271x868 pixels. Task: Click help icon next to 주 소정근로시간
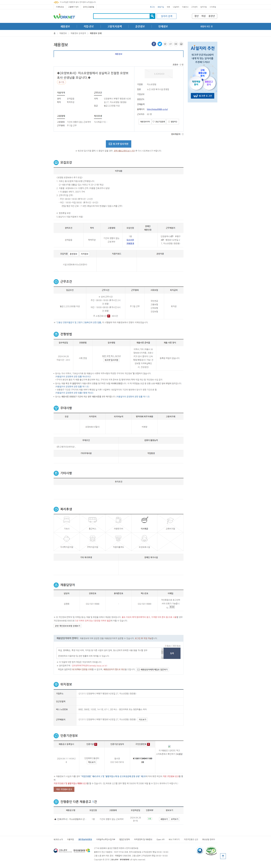pyautogui.click(x=109, y=316)
